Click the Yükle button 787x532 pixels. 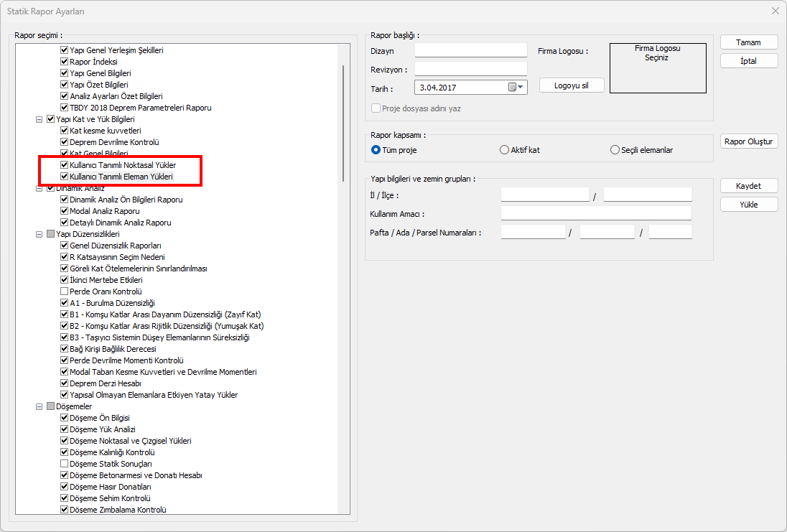[x=749, y=205]
